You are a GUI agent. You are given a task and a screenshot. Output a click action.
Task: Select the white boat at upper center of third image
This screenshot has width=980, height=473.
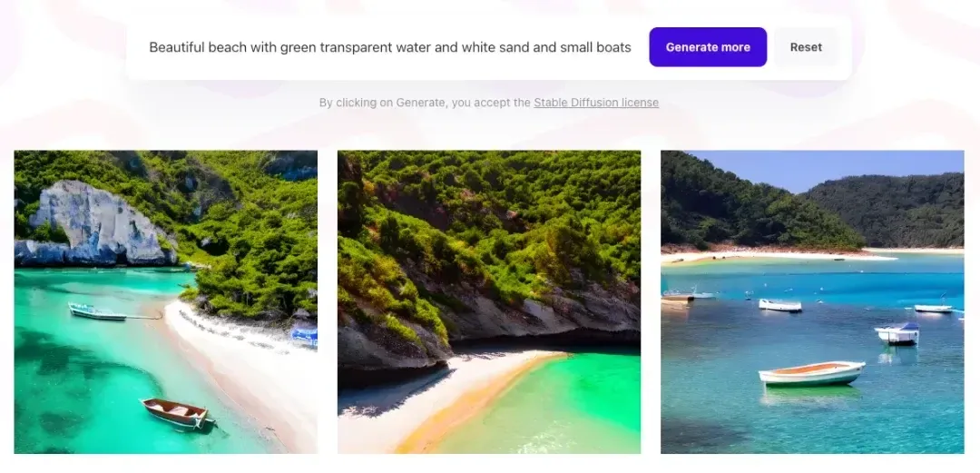pos(780,305)
